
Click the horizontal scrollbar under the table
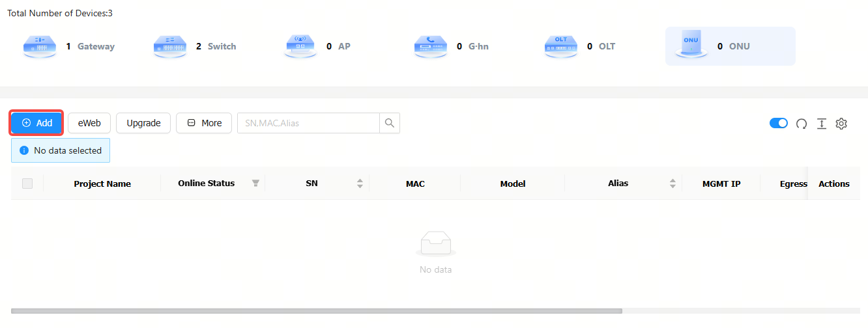pos(317,311)
